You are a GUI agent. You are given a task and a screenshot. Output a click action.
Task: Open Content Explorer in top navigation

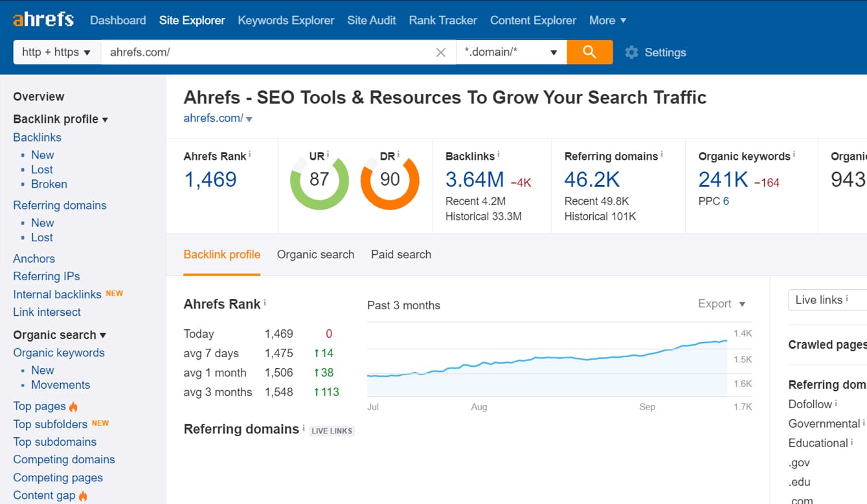pyautogui.click(x=533, y=20)
